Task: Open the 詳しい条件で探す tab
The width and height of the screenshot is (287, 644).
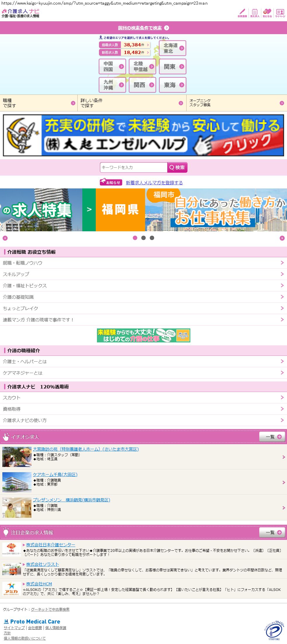Action: coord(132,103)
